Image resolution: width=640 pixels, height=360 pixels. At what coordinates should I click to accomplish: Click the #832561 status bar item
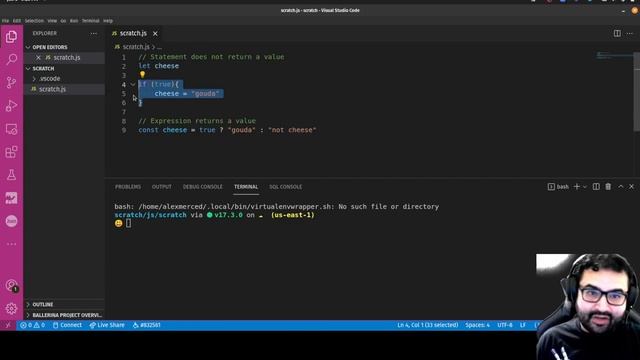(147, 325)
